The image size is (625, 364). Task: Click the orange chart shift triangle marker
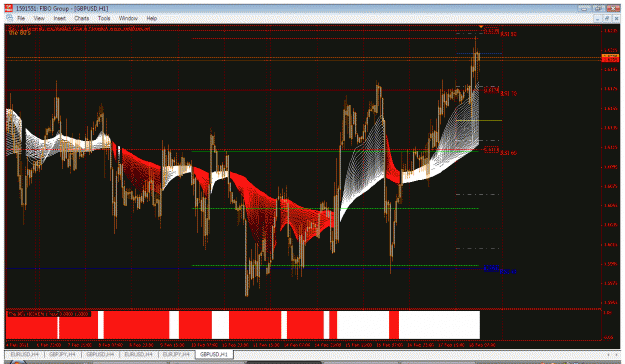click(x=481, y=27)
